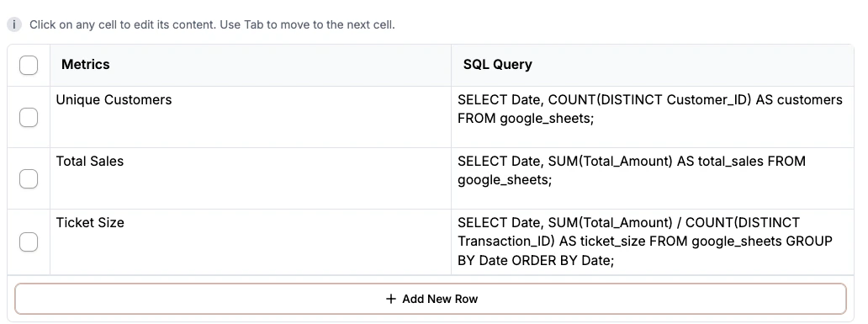The width and height of the screenshot is (868, 324).
Task: Edit the ticket_size SQL query cell
Action: 653,242
